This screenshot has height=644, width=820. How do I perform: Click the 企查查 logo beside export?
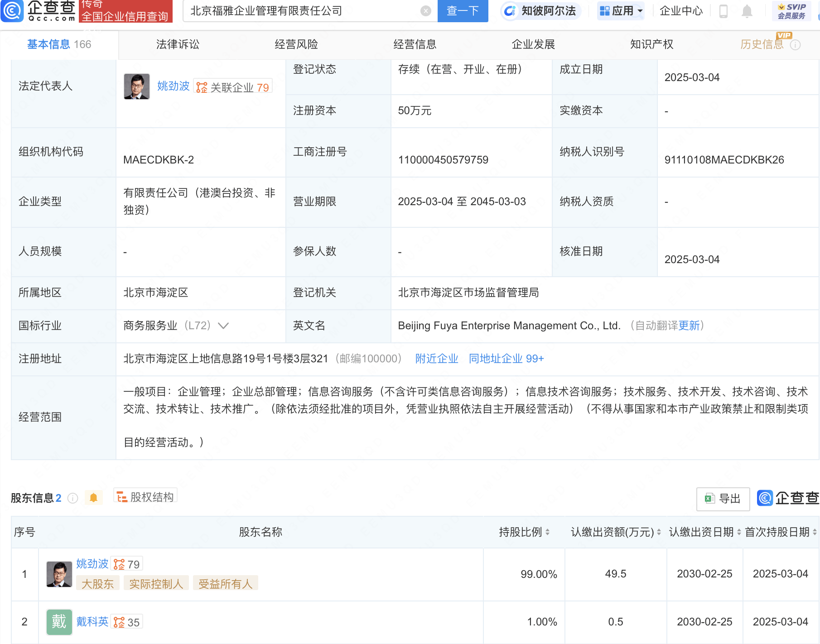click(x=788, y=498)
